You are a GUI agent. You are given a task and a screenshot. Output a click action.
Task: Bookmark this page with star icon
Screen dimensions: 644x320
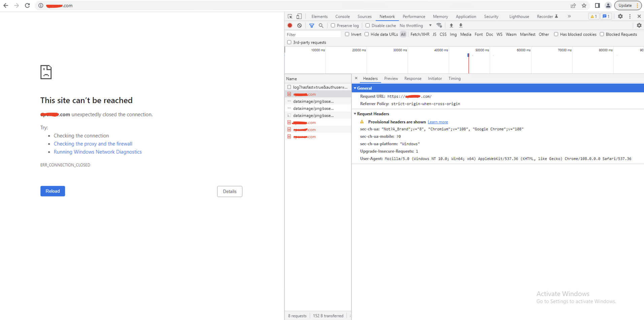[584, 5]
